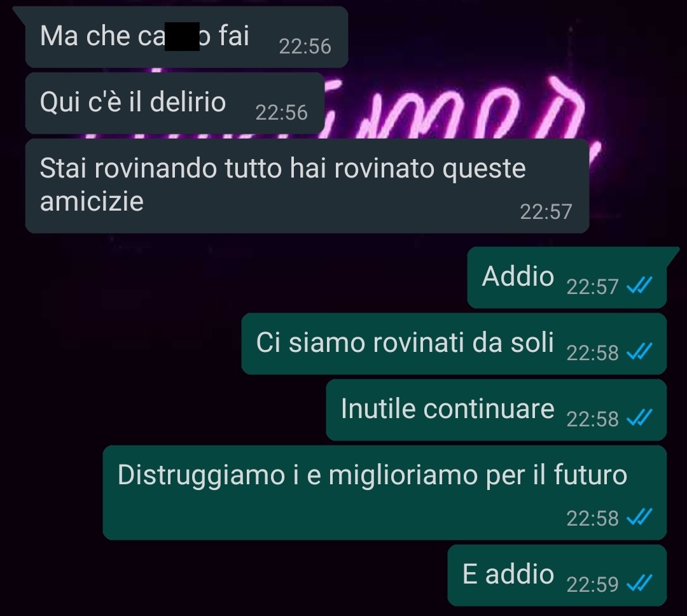The height and width of the screenshot is (616, 687).
Task: Select the final 'E addio' message bubble
Action: [557, 576]
